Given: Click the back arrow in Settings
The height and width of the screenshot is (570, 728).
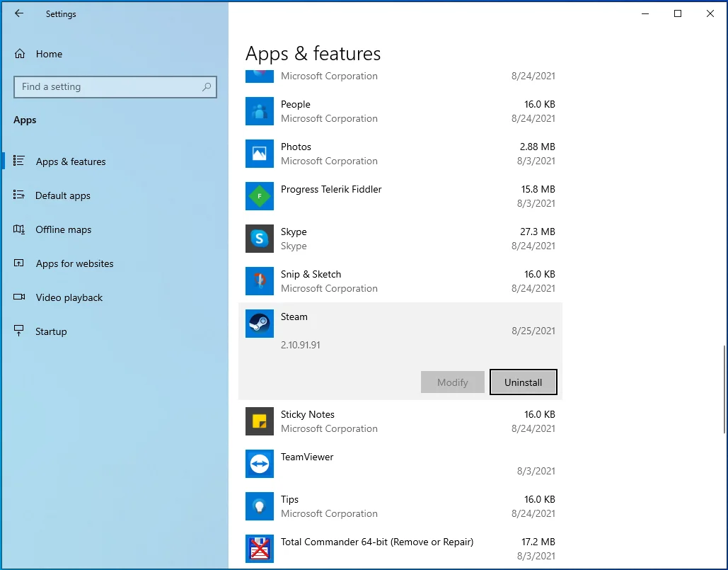Looking at the screenshot, I should [18, 13].
